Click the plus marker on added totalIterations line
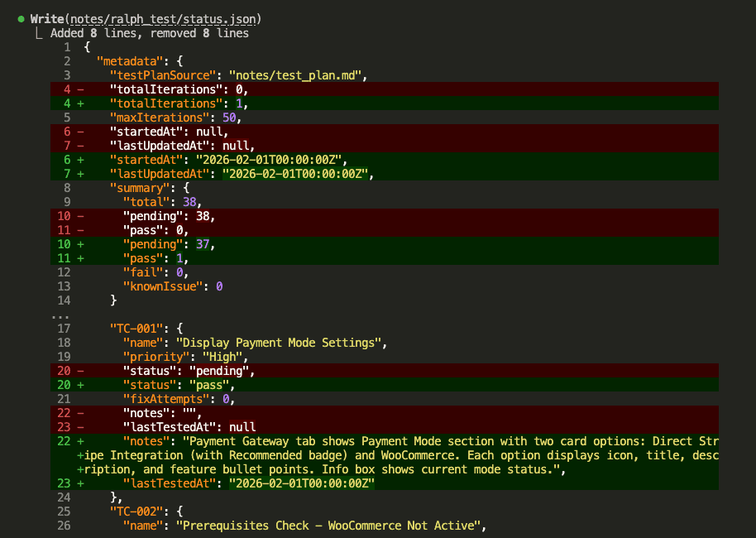This screenshot has width=756, height=538. (x=80, y=103)
